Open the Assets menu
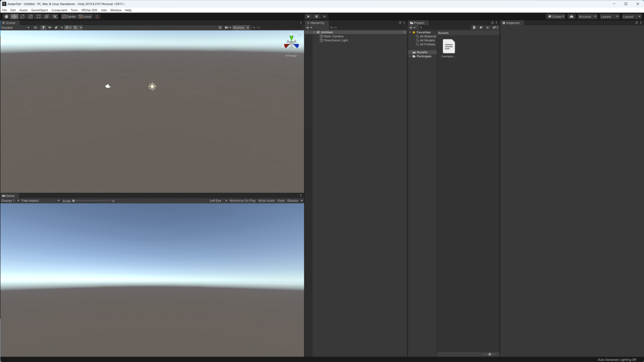The width and height of the screenshot is (644, 362). [x=23, y=10]
